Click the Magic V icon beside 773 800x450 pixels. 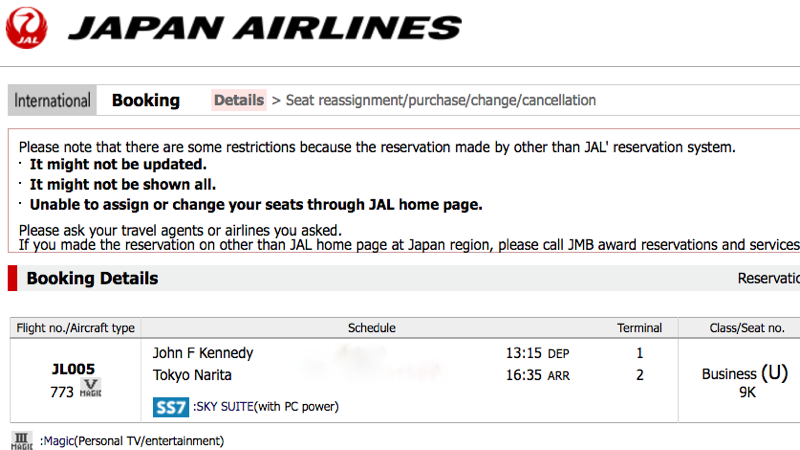91,388
